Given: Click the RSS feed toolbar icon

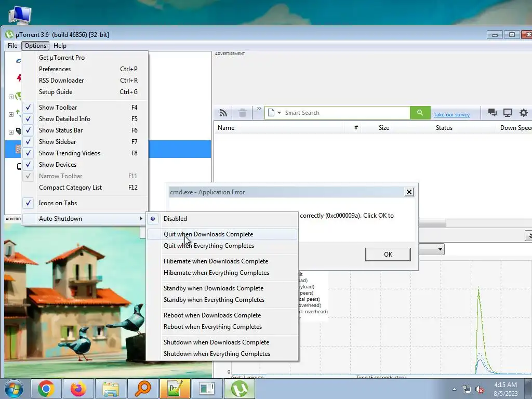Looking at the screenshot, I should click(x=223, y=113).
